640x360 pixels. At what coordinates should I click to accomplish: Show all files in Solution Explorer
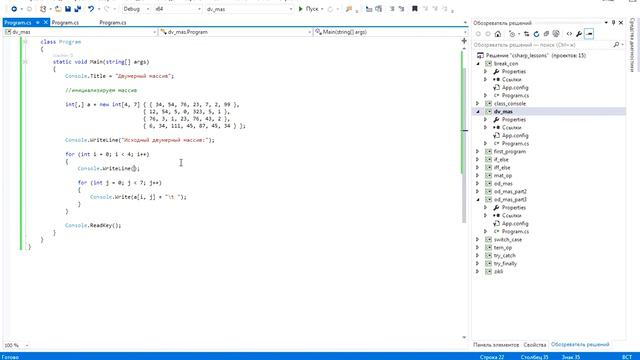(556, 34)
